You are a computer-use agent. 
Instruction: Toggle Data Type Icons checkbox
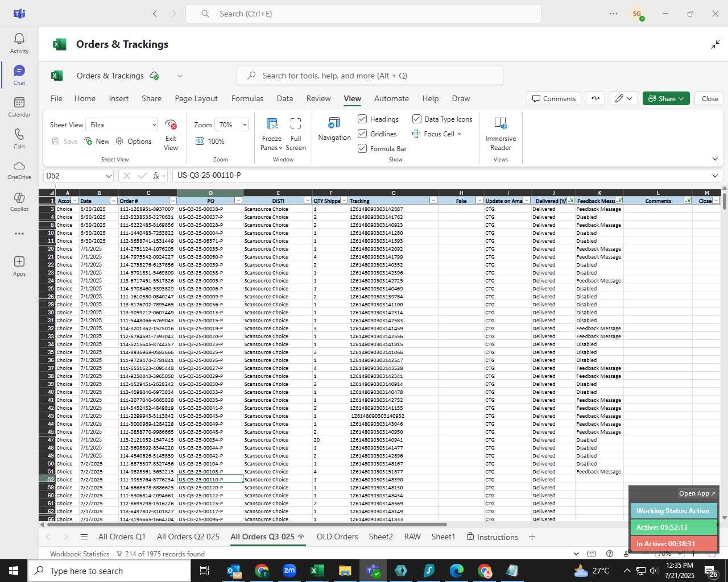click(417, 119)
